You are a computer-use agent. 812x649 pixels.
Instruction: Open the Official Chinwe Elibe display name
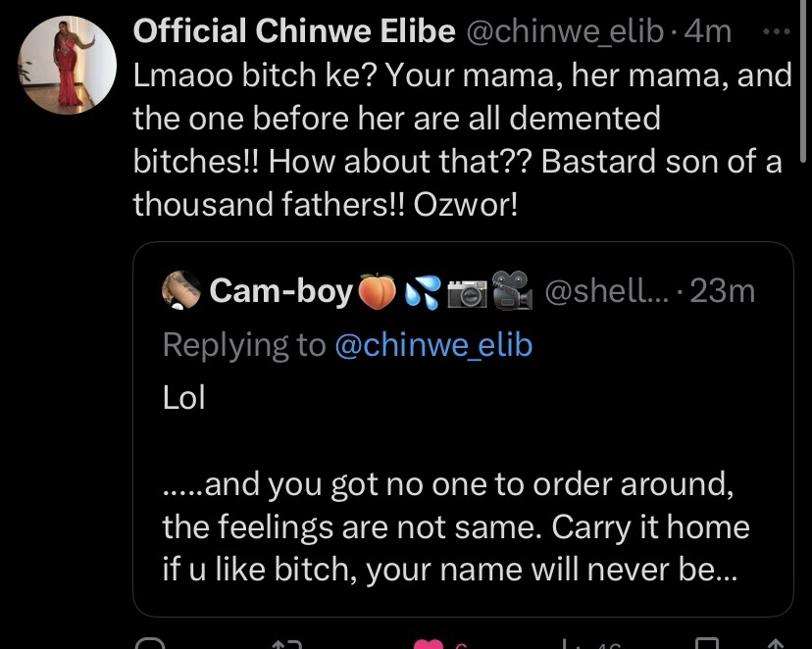point(294,31)
